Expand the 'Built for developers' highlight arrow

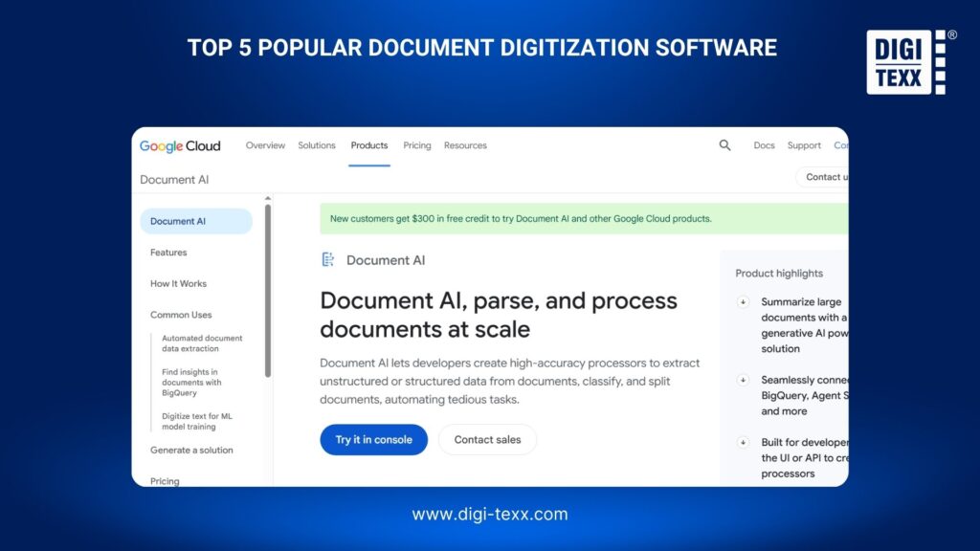coord(743,442)
